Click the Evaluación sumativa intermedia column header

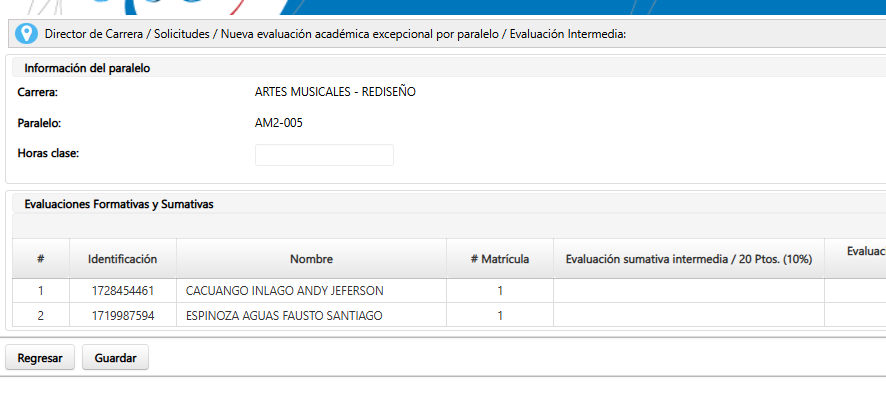[689, 259]
